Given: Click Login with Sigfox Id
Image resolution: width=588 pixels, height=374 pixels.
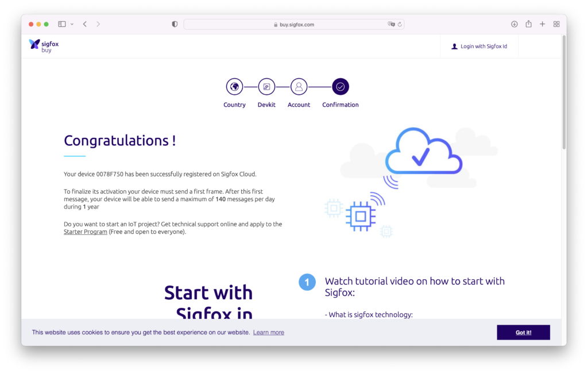Looking at the screenshot, I should tap(479, 47).
